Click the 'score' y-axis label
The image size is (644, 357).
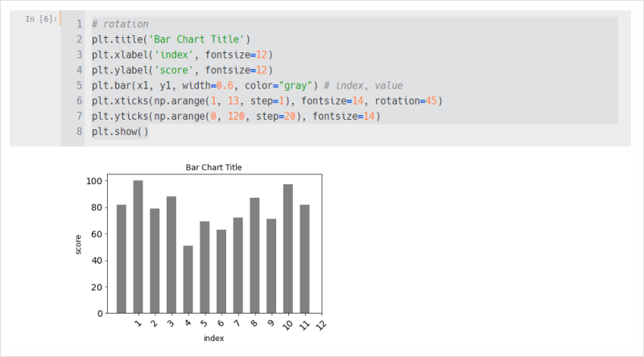[78, 244]
